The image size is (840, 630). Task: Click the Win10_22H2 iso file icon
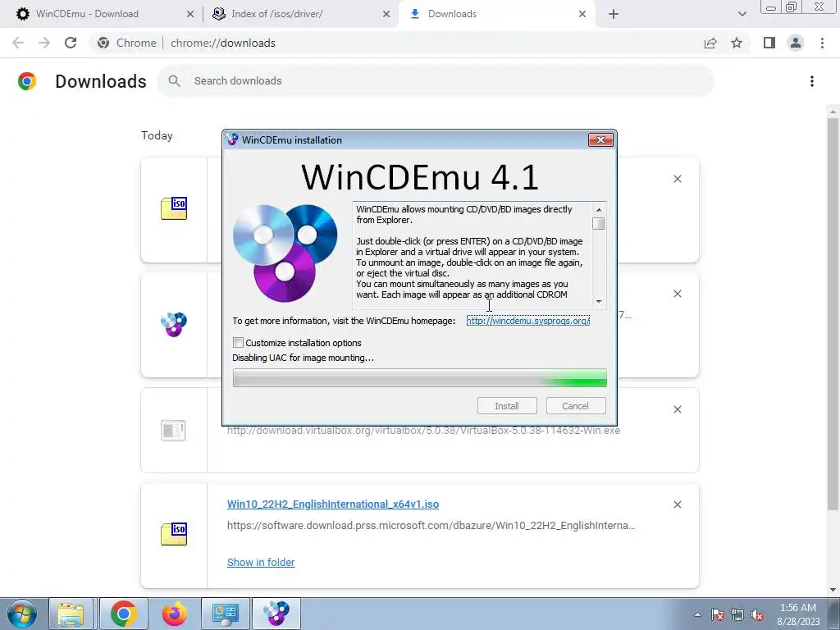coord(174,534)
